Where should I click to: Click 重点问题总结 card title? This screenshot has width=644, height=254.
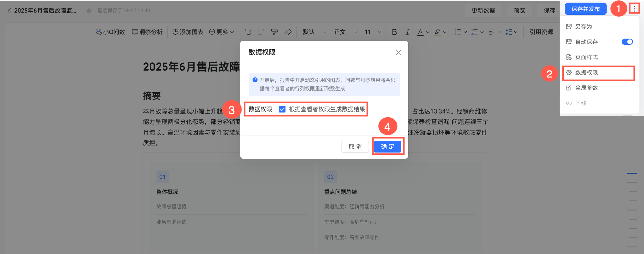[x=341, y=192]
